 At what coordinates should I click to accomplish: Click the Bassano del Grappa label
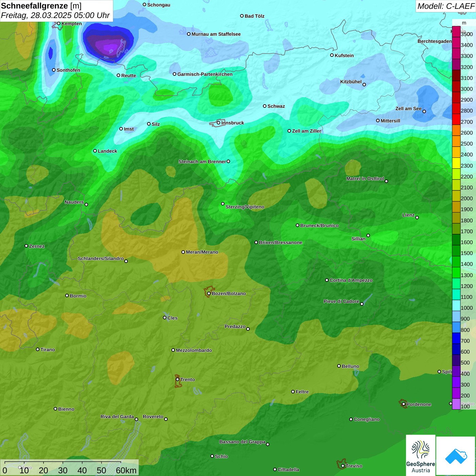tap(242, 442)
